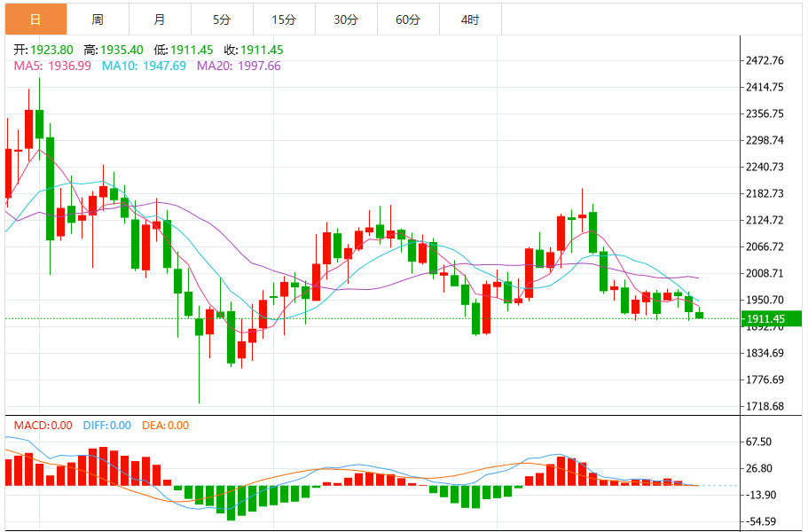Select the 周 weekly tab
Viewport: 808px width, 532px height.
coord(98,20)
